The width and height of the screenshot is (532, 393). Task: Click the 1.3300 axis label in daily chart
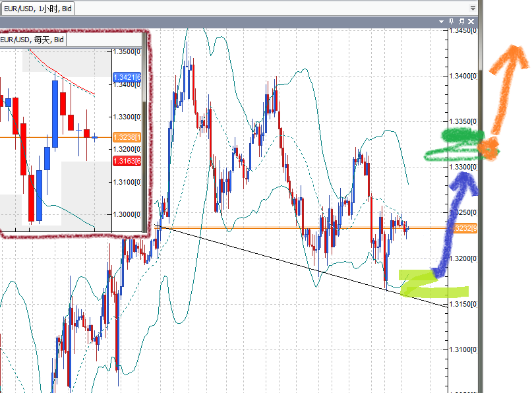click(x=127, y=117)
